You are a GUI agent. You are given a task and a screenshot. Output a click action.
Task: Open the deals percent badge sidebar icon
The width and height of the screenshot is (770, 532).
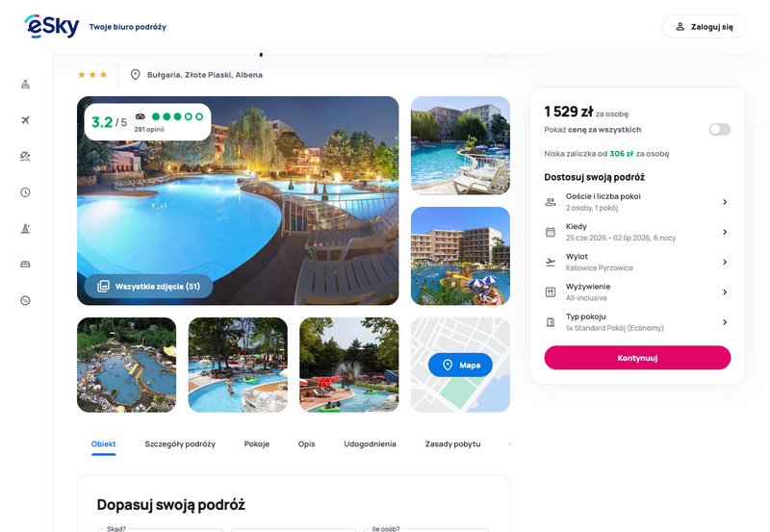(26, 300)
